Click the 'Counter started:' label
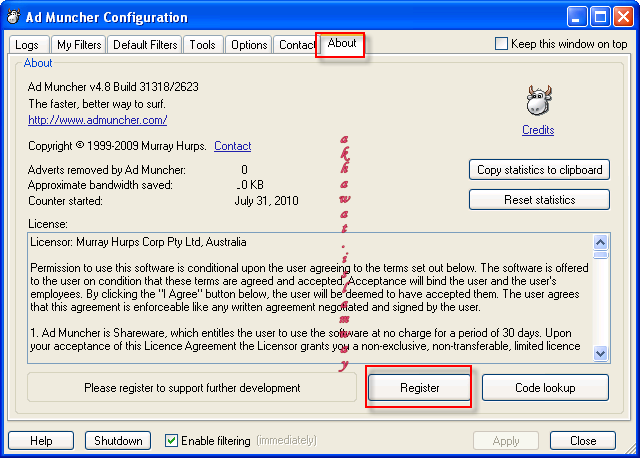The image size is (640, 458). [65, 201]
